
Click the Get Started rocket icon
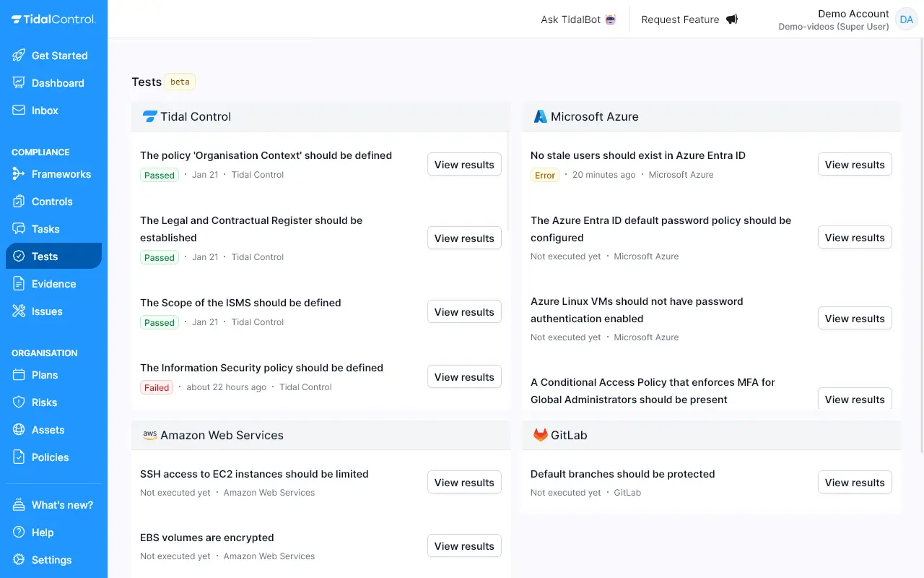click(x=19, y=56)
